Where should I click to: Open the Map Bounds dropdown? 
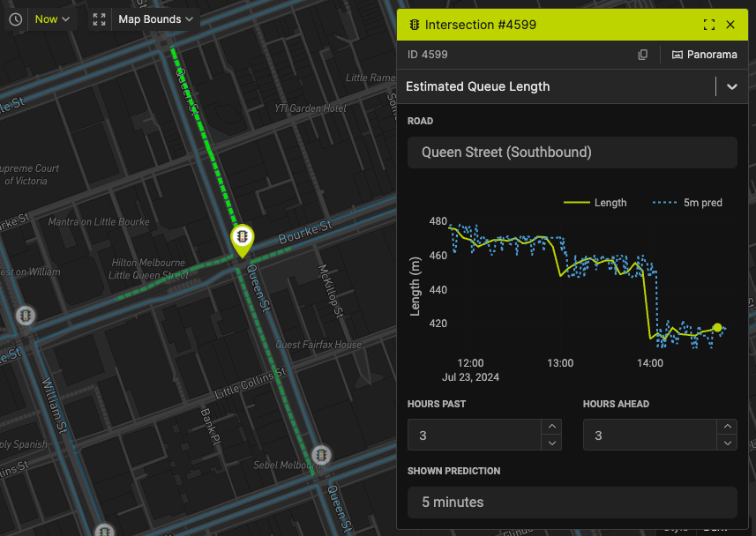[x=155, y=19]
